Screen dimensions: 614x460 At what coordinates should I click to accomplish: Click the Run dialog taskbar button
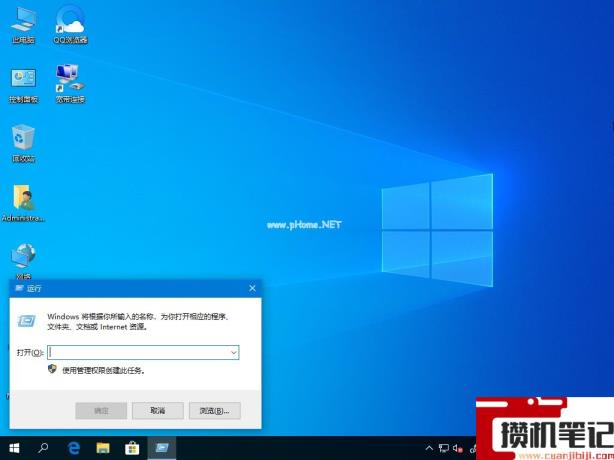pos(162,448)
